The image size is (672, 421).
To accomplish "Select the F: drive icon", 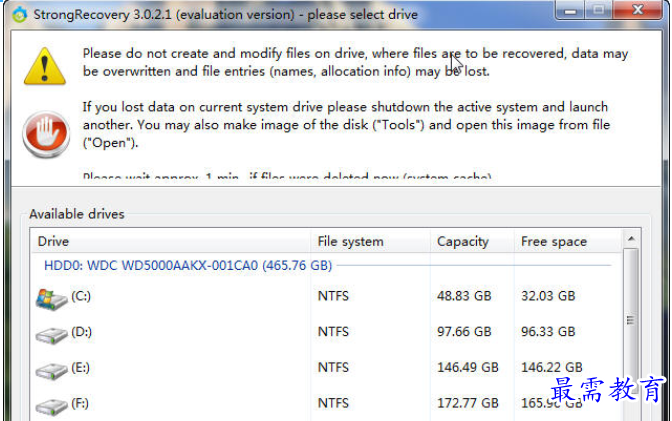I will 51,407.
